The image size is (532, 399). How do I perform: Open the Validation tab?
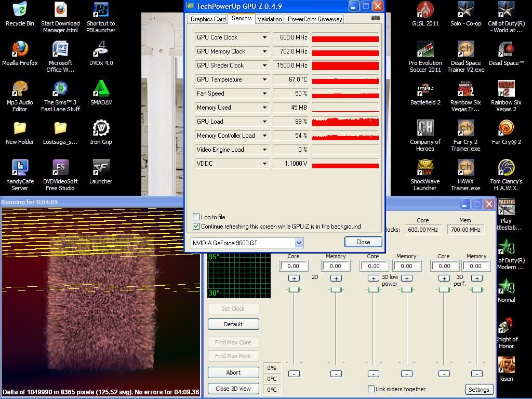pos(270,19)
